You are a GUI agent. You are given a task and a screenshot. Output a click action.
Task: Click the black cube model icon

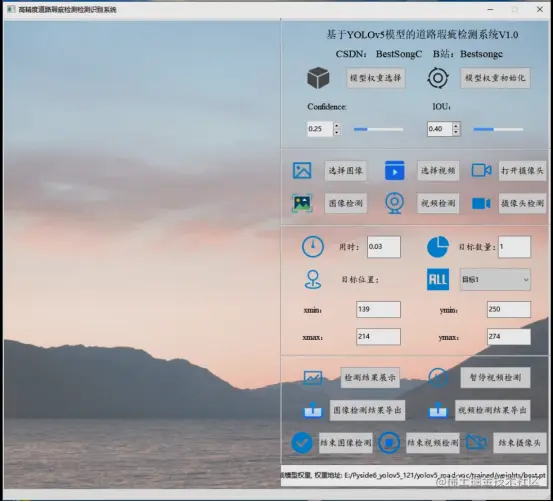pos(318,78)
